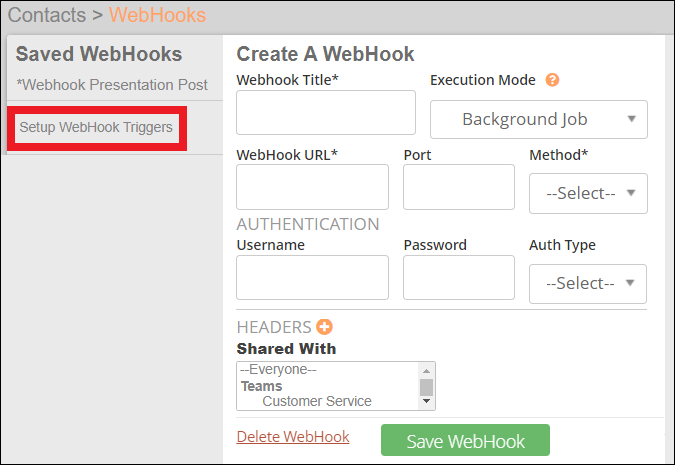Click Setup WebHook Triggers button

97,128
